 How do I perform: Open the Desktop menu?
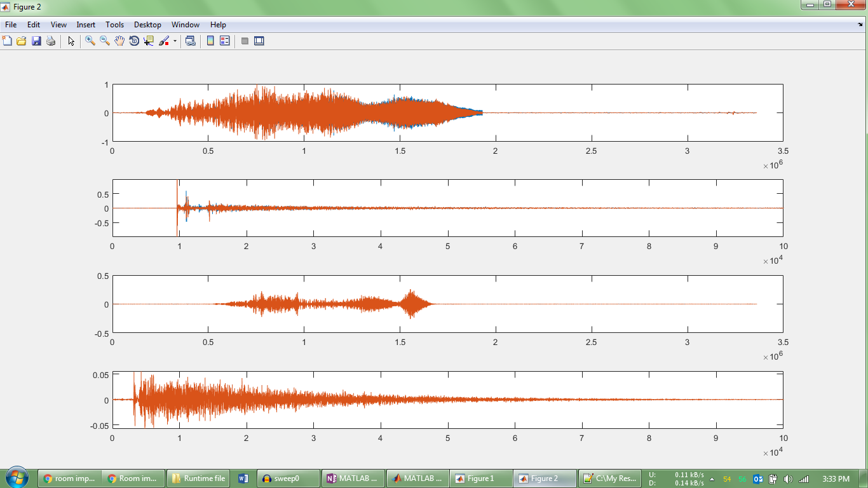pos(147,25)
